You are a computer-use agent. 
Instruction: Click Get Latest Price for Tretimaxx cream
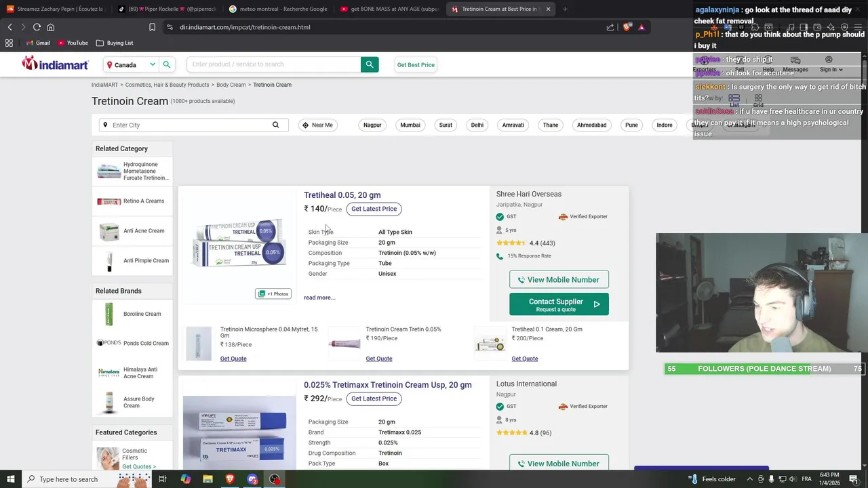tap(374, 399)
